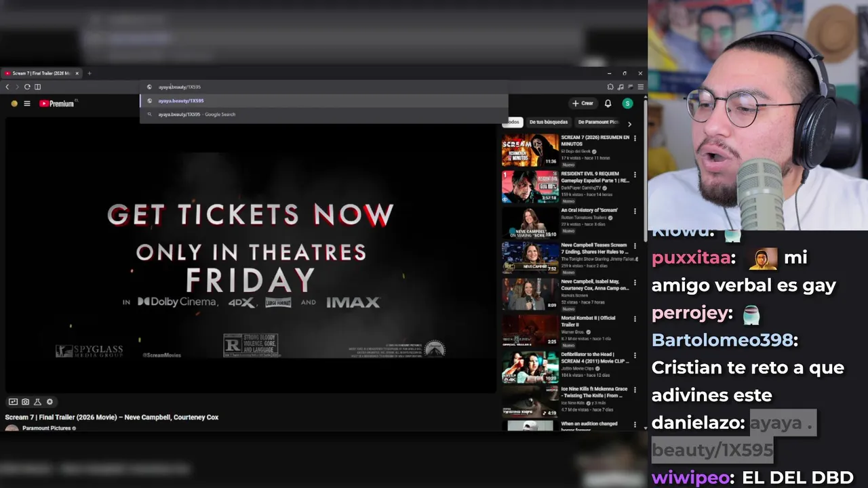
Task: Click the Paramount Pictures channel name
Action: pos(47,428)
